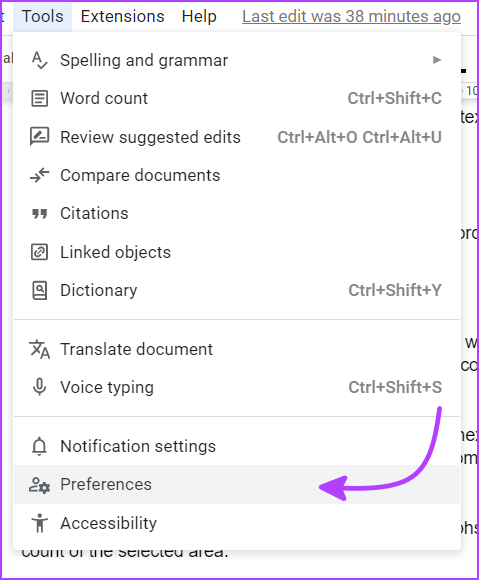Expand the Spelling and grammar submenu arrow
This screenshot has height=580, width=479.
[437, 60]
